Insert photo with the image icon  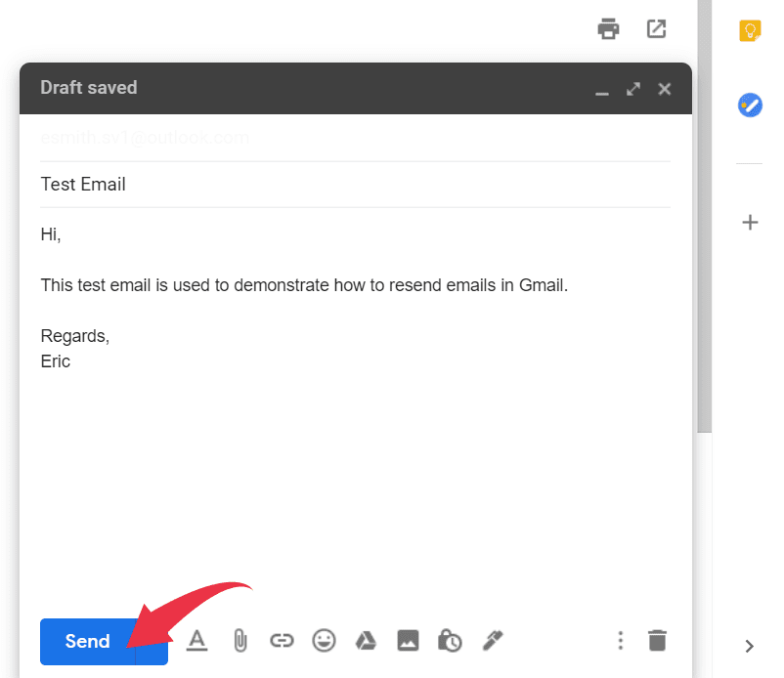pos(408,641)
